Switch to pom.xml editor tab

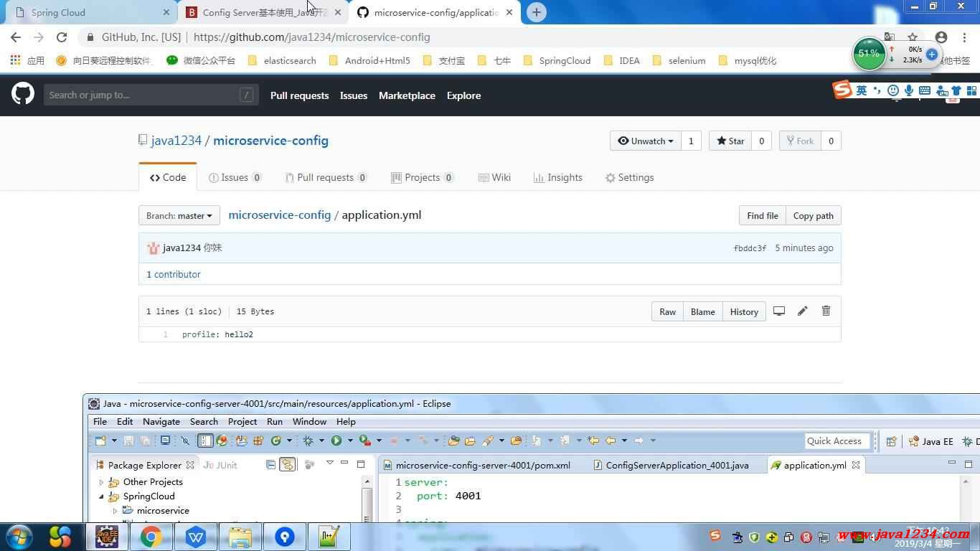pos(477,465)
